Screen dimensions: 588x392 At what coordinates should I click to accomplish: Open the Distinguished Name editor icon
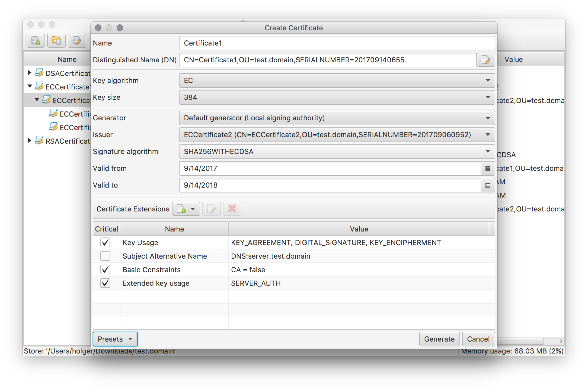pyautogui.click(x=486, y=60)
